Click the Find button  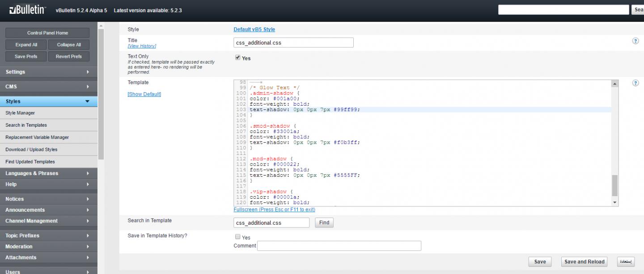coord(324,223)
